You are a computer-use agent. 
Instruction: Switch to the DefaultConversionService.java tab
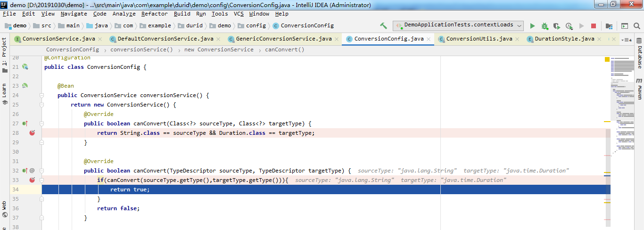tap(165, 39)
